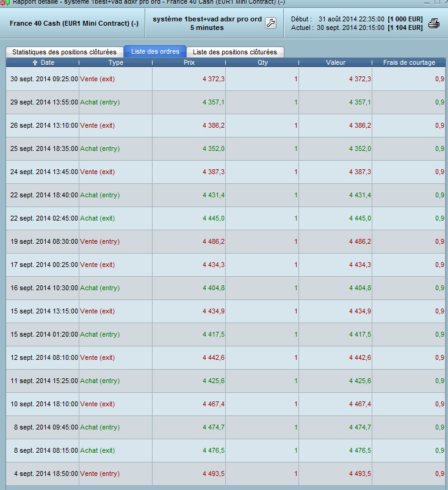Click Vente (entry) on 19 sept. 08:30 row
This screenshot has height=490, width=448.
(x=100, y=241)
